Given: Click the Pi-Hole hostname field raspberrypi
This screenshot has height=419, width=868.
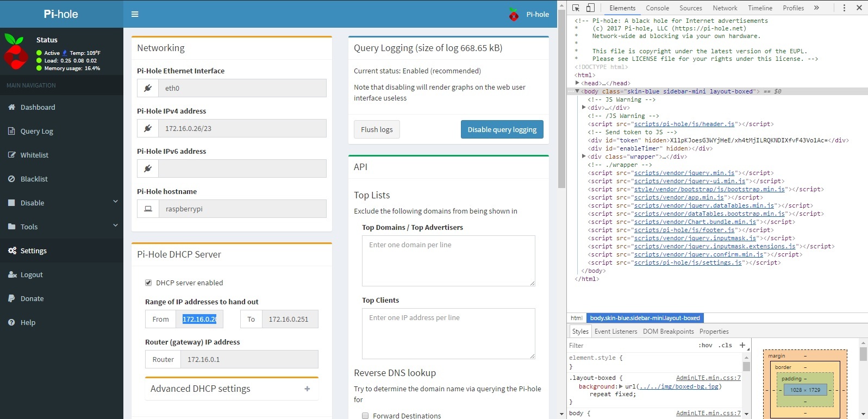Looking at the screenshot, I should 242,209.
